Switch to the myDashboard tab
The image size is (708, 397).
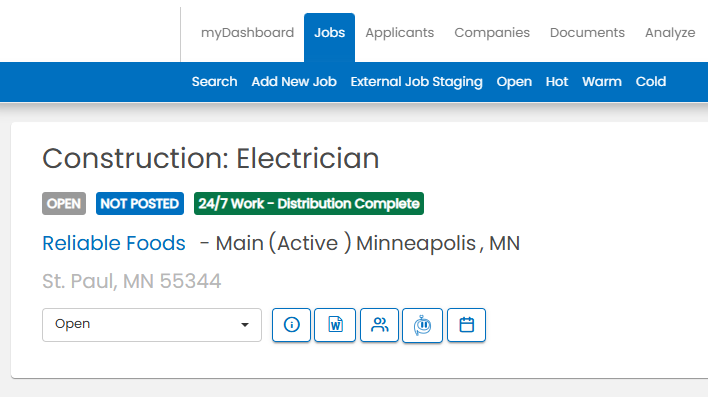click(247, 33)
